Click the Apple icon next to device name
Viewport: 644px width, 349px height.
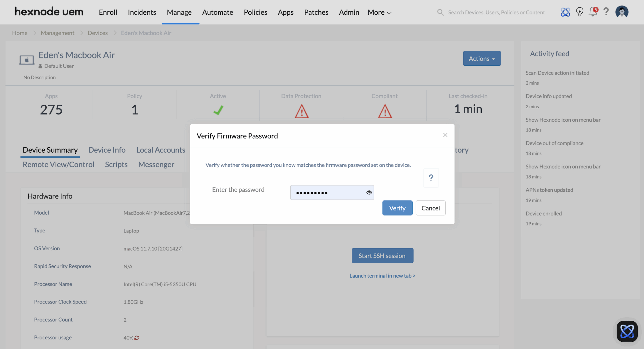(26, 60)
